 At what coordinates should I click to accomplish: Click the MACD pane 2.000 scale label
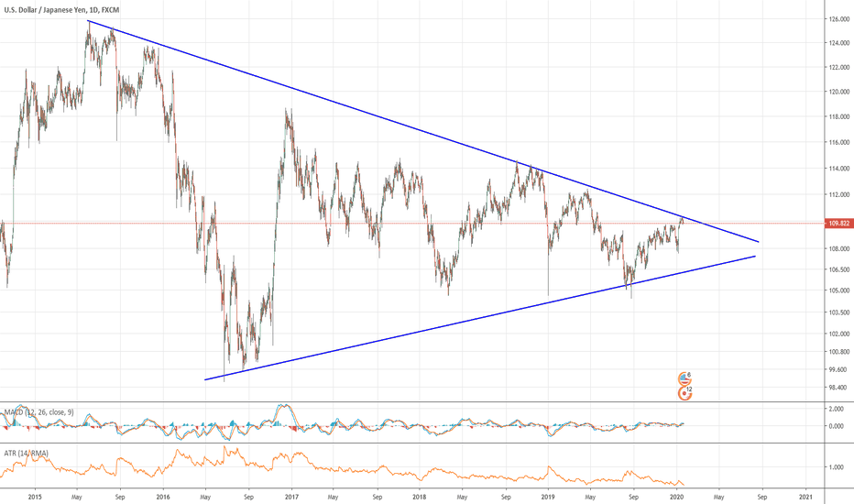coord(837,409)
